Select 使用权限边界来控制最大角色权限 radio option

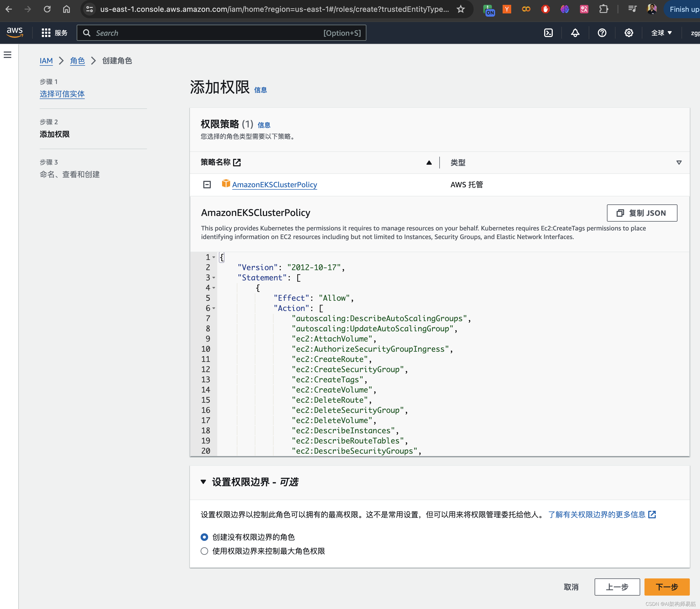204,551
